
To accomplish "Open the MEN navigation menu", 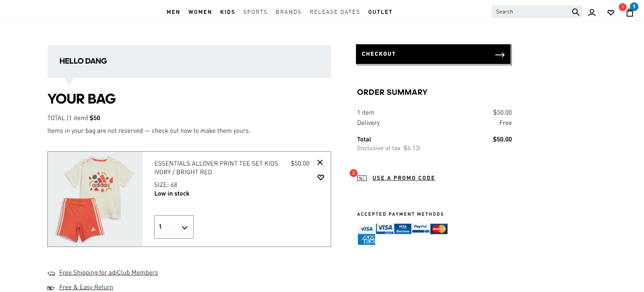I will (173, 12).
